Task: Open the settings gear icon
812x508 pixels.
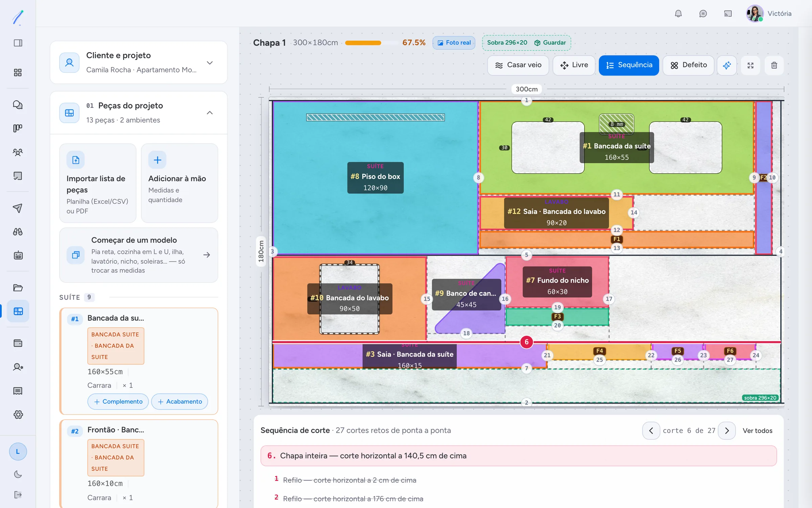Action: tap(18, 415)
